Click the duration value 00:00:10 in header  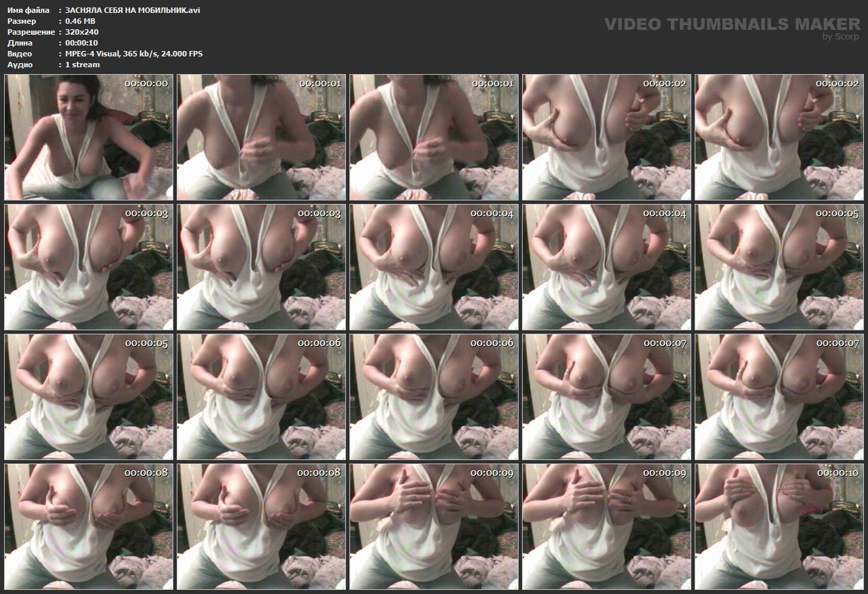[82, 43]
